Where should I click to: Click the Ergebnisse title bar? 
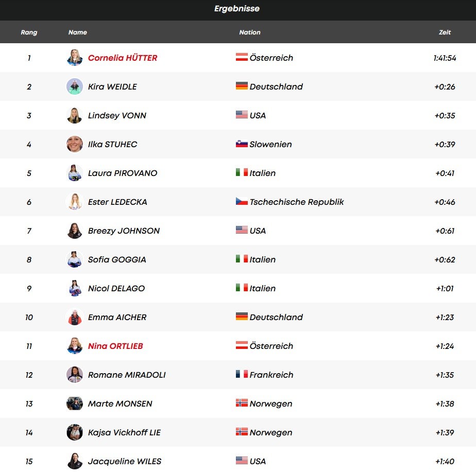tap(237, 9)
